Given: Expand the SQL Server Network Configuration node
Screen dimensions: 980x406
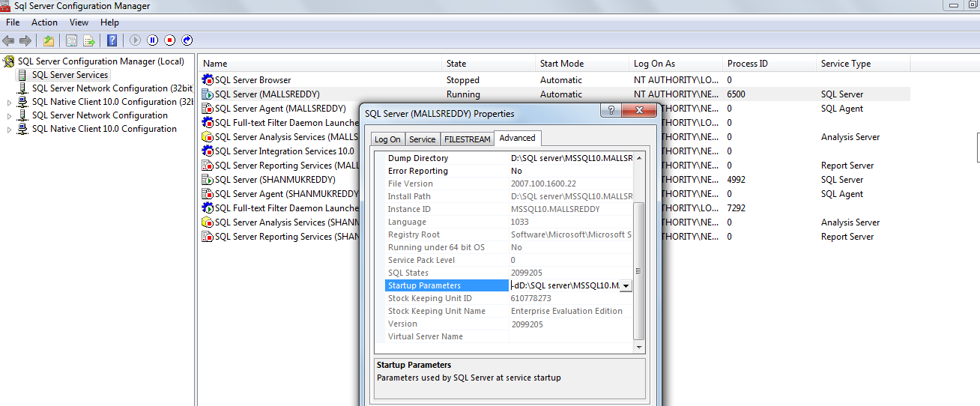Looking at the screenshot, I should [x=10, y=116].
